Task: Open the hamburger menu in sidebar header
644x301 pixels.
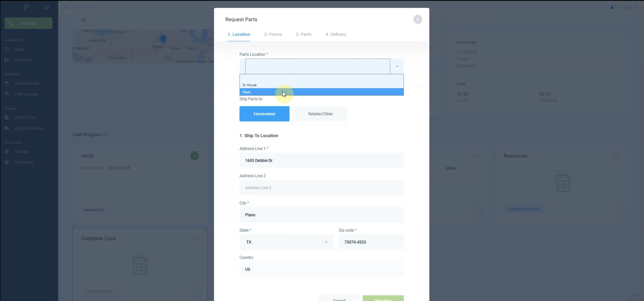Action: 47,7
